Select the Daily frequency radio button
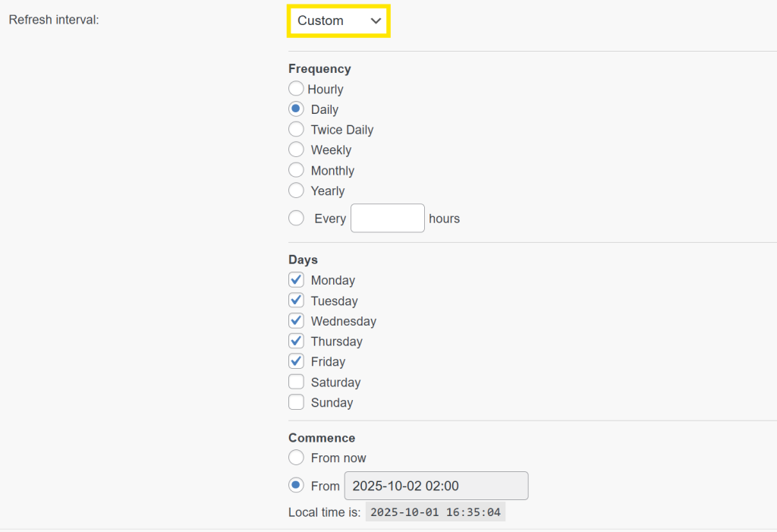 click(x=296, y=109)
